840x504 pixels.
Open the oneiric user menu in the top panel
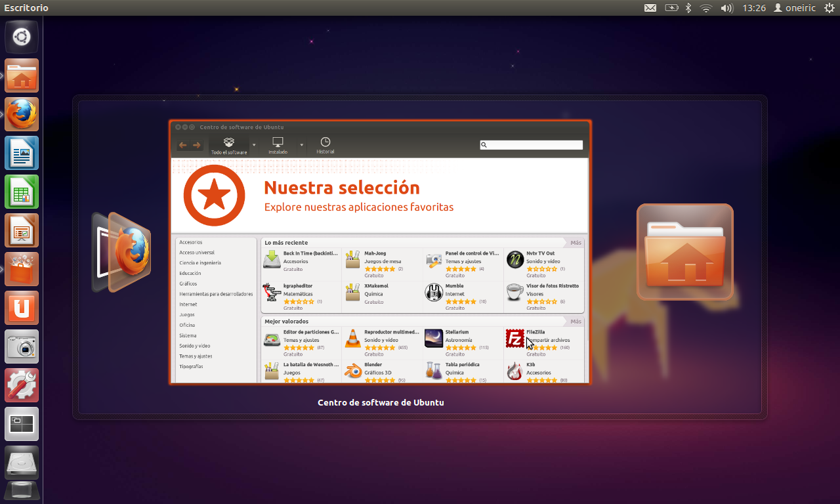coord(795,8)
